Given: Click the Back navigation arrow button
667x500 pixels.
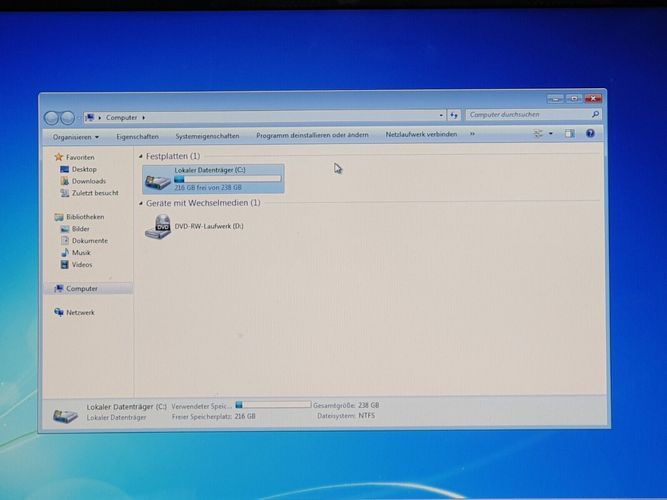Looking at the screenshot, I should [x=51, y=118].
